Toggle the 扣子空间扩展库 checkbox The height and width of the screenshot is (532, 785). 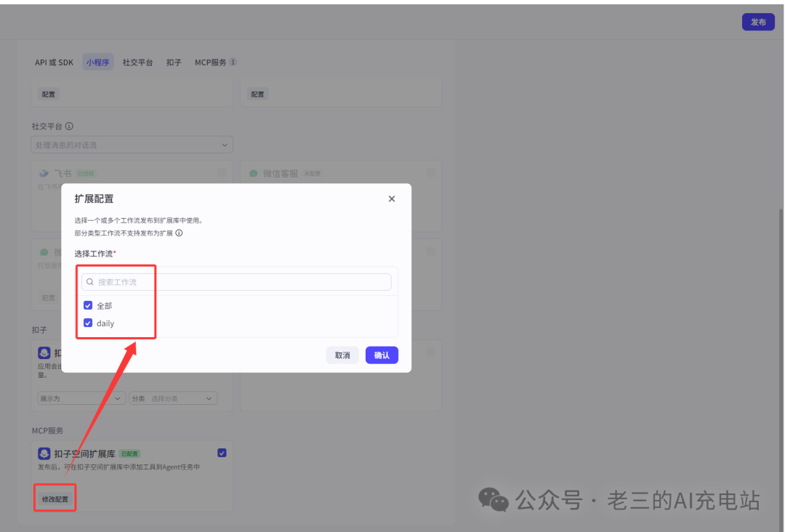pos(222,453)
